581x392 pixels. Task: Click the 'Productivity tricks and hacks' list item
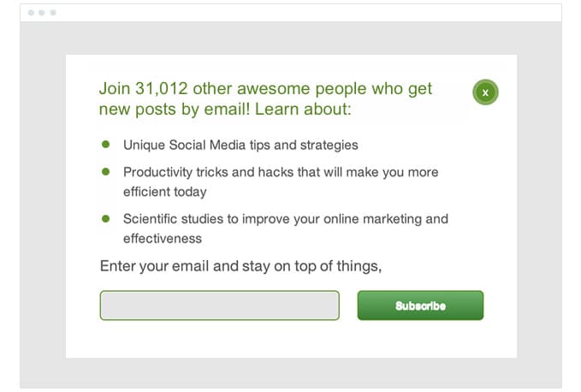click(x=281, y=172)
